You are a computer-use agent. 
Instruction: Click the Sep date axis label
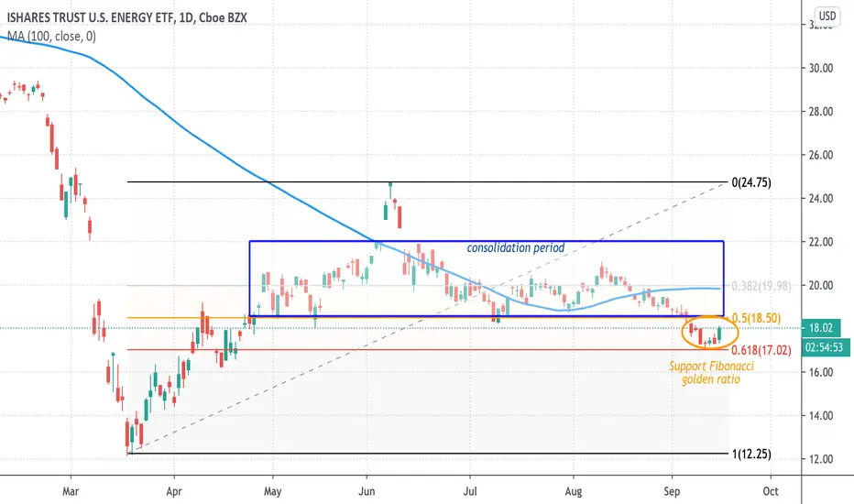click(672, 491)
